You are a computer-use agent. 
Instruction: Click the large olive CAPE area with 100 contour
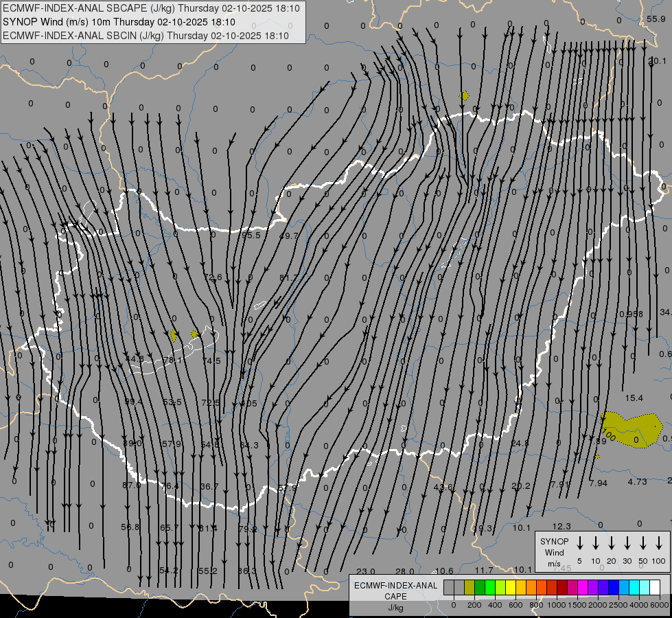point(632,430)
